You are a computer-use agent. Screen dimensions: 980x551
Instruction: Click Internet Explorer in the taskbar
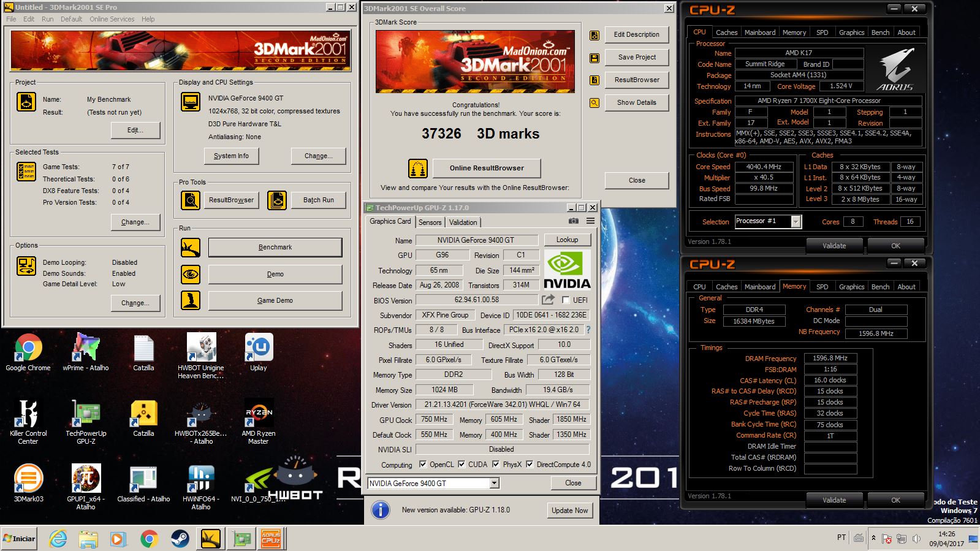click(x=58, y=539)
